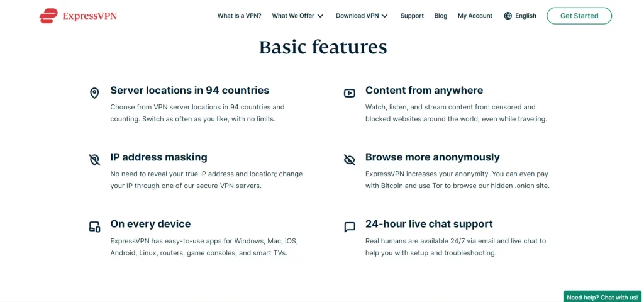The image size is (644, 302).
Task: Click the crossed-out pin icon beside IP address masking
Action: 94,160
